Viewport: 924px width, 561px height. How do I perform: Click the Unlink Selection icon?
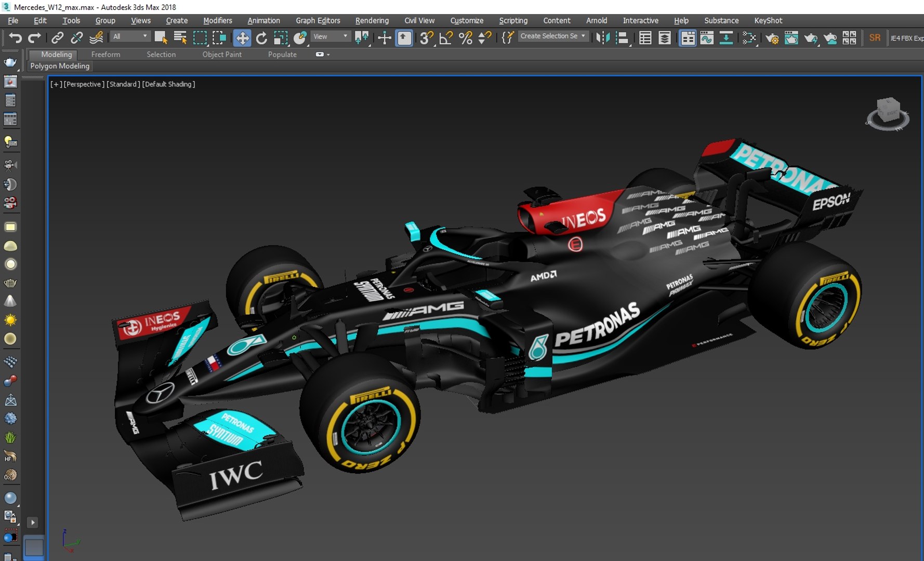pos(77,37)
